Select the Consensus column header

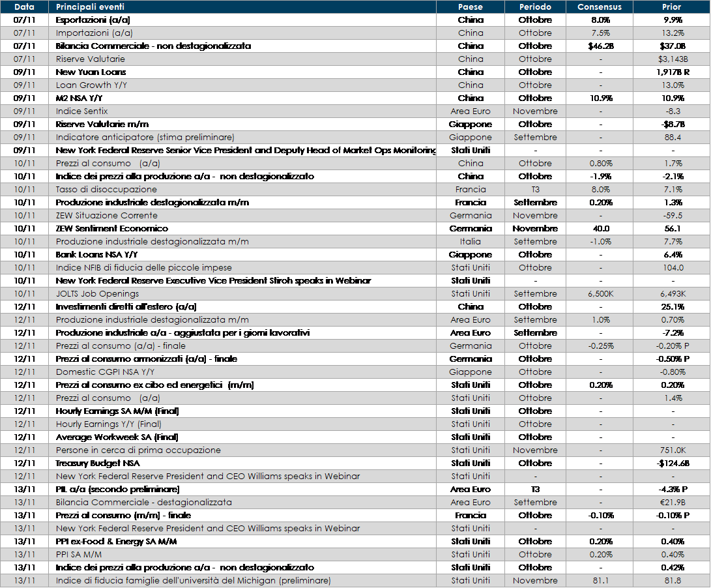pos(600,7)
